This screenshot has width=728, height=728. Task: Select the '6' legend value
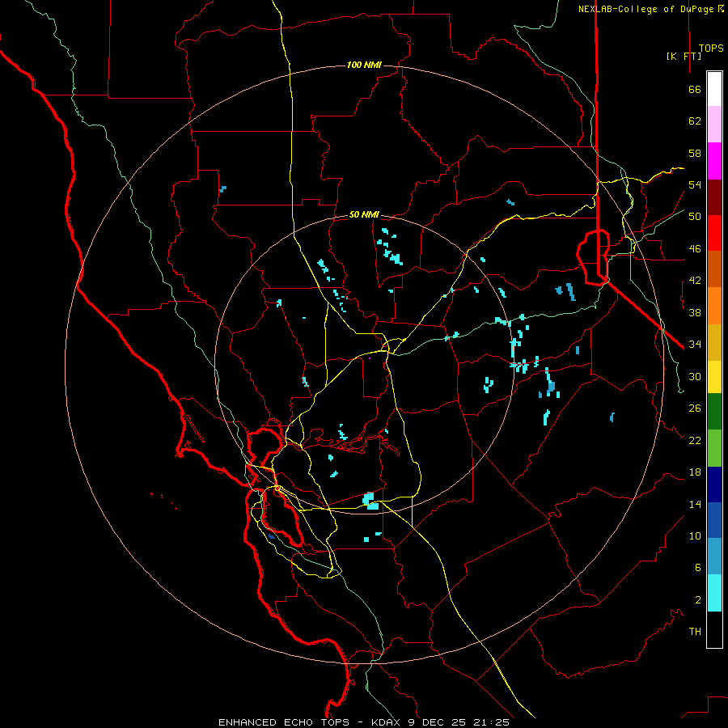pyautogui.click(x=698, y=567)
